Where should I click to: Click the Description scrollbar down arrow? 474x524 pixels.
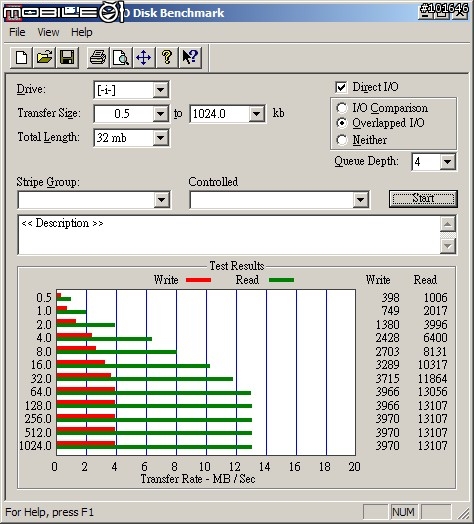(x=448, y=246)
